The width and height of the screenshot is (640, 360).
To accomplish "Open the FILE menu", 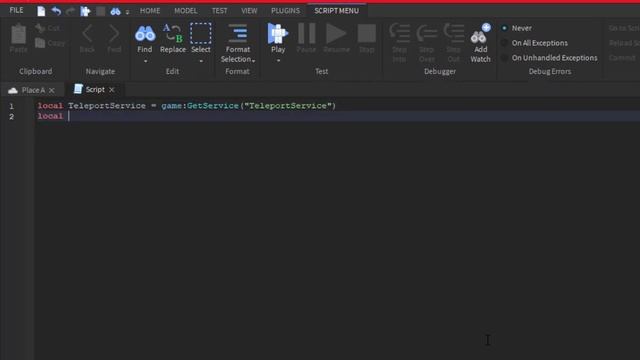I will tap(16, 10).
